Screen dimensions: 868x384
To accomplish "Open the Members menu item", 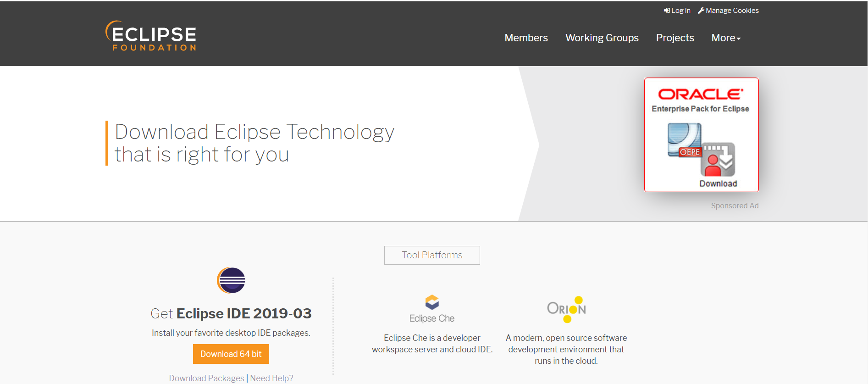I will tap(526, 38).
